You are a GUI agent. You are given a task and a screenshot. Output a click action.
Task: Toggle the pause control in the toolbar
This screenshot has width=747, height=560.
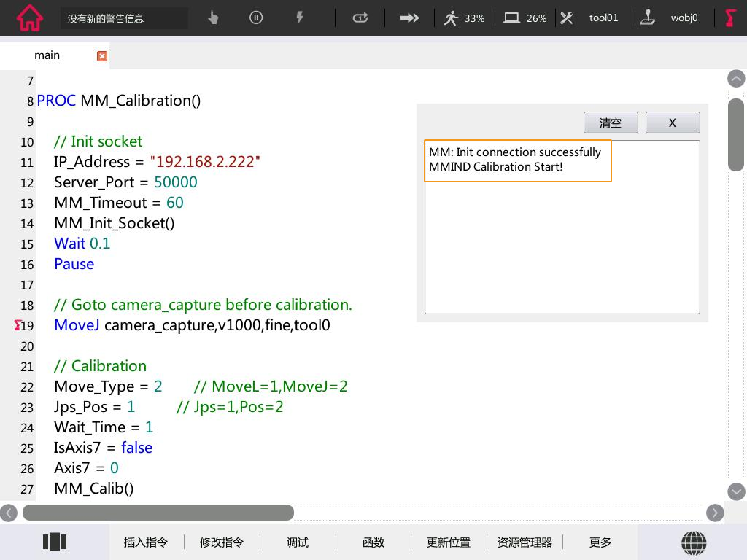click(x=255, y=17)
